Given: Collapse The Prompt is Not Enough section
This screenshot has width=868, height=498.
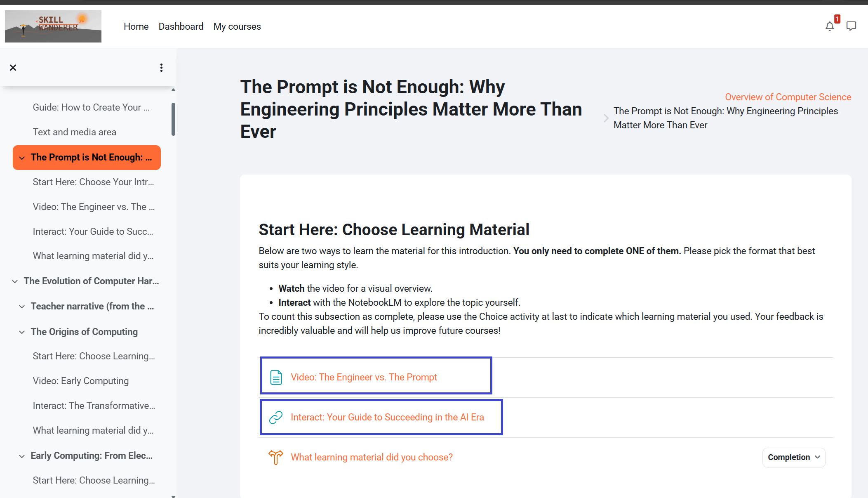Looking at the screenshot, I should click(x=22, y=158).
